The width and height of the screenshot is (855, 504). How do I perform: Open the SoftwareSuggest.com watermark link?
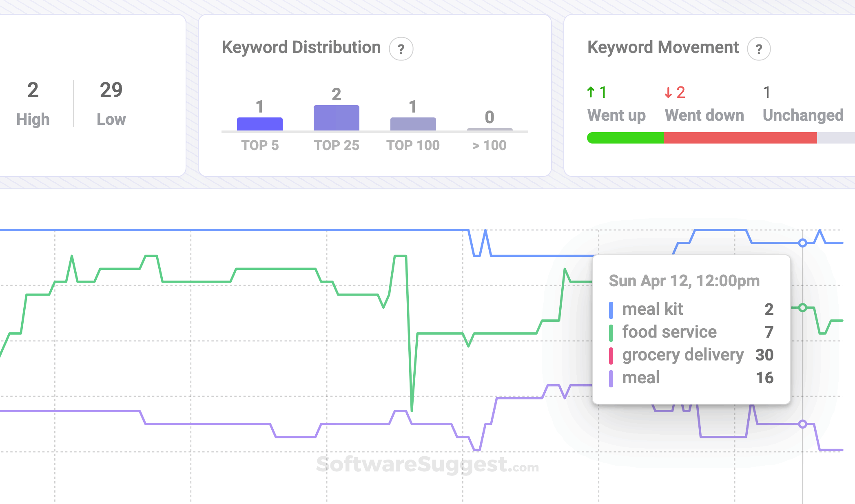[428, 465]
